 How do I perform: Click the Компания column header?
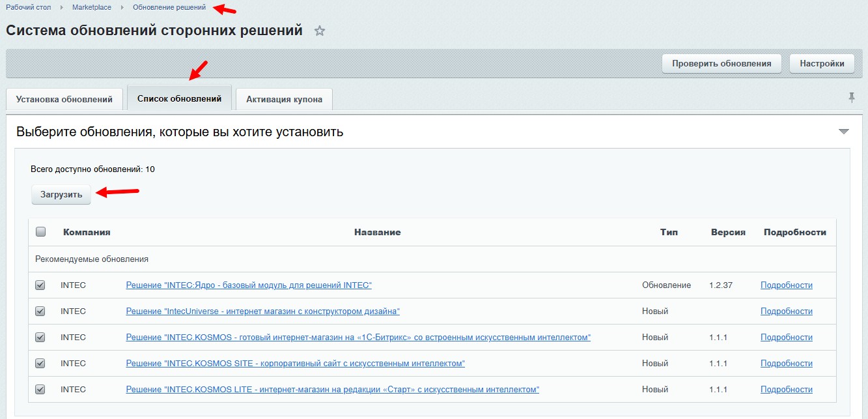pyautogui.click(x=87, y=232)
